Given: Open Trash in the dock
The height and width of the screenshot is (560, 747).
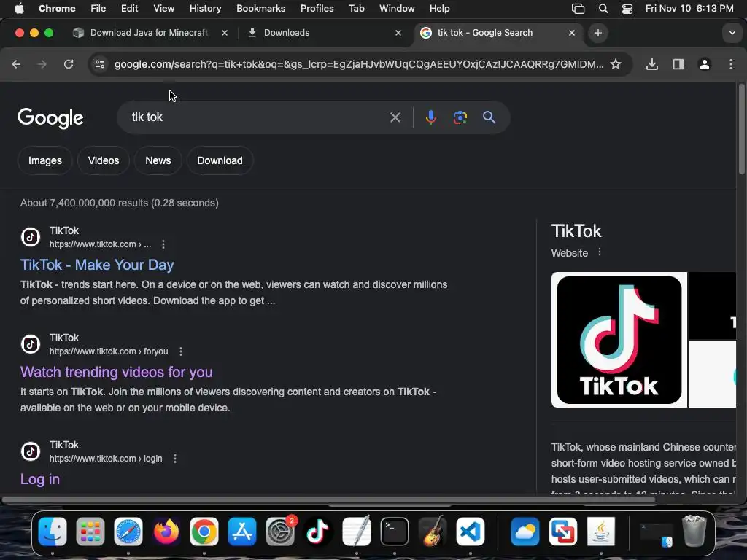Looking at the screenshot, I should [x=694, y=531].
